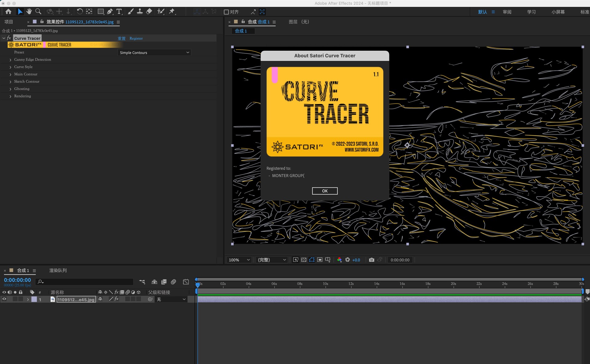Expand layer 1 properties in timeline
Image resolution: width=590 pixels, height=364 pixels.
click(28, 299)
